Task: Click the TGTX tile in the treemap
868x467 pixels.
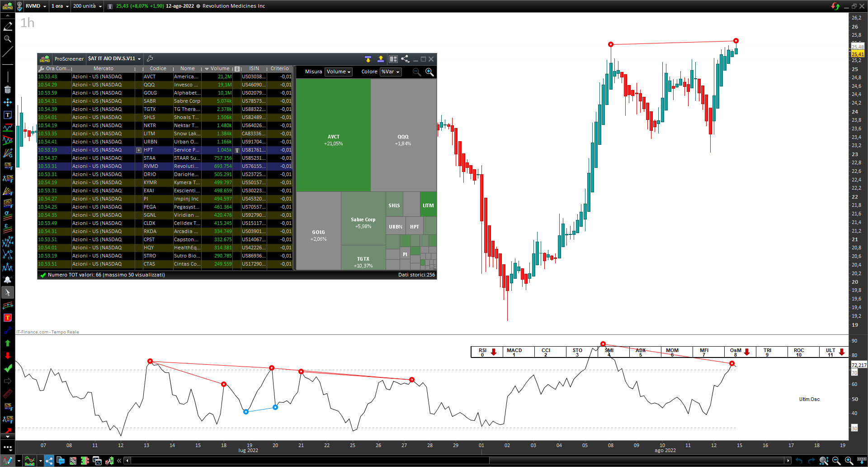Action: [363, 258]
